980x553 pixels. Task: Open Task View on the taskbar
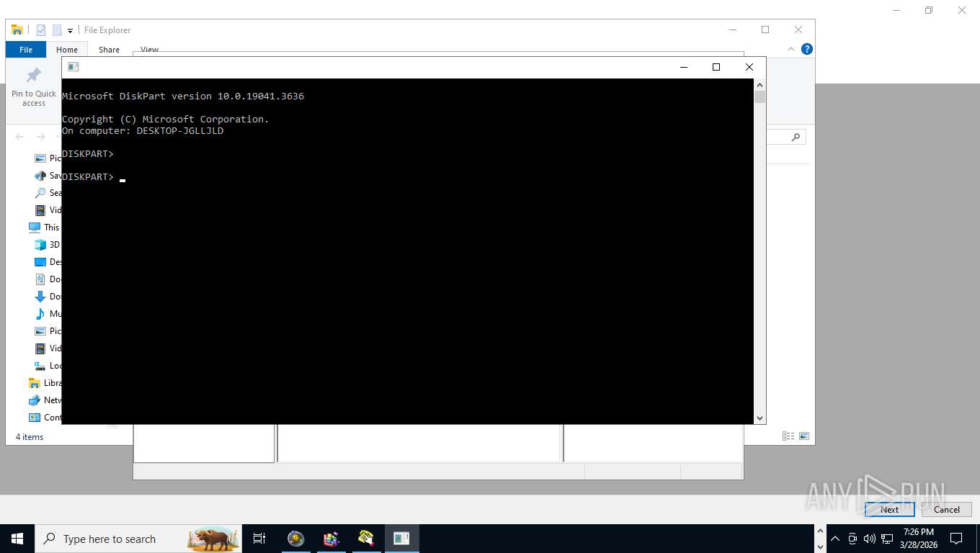pos(259,539)
